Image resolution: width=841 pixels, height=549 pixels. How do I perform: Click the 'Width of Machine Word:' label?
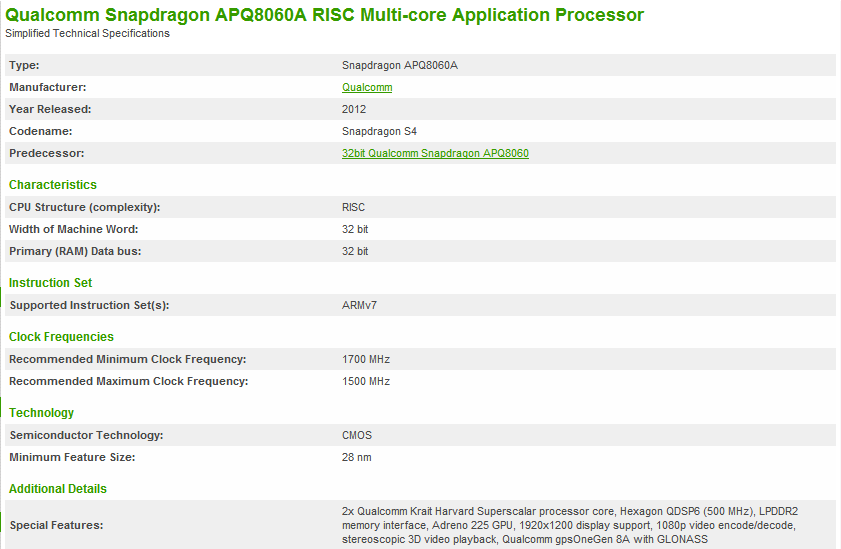click(73, 229)
